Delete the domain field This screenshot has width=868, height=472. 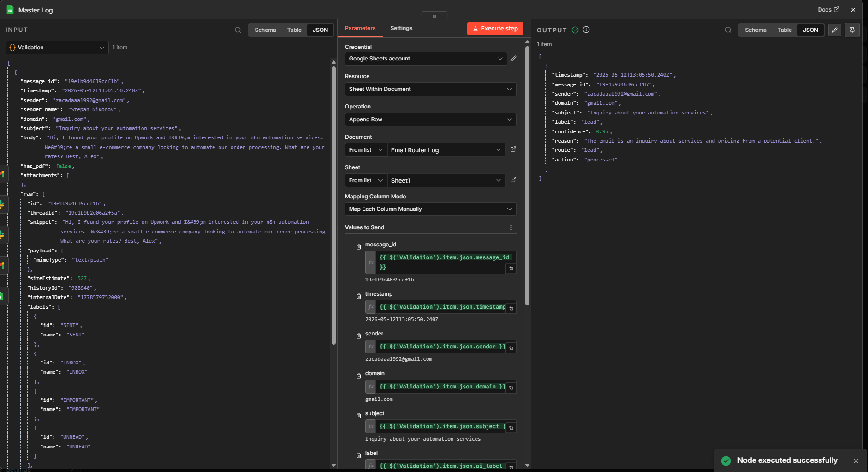(359, 376)
